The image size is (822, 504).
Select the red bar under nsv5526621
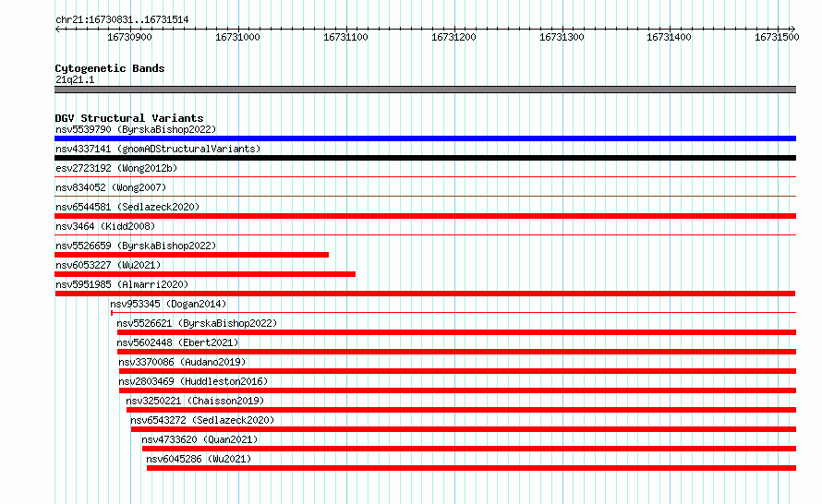pyautogui.click(x=456, y=332)
